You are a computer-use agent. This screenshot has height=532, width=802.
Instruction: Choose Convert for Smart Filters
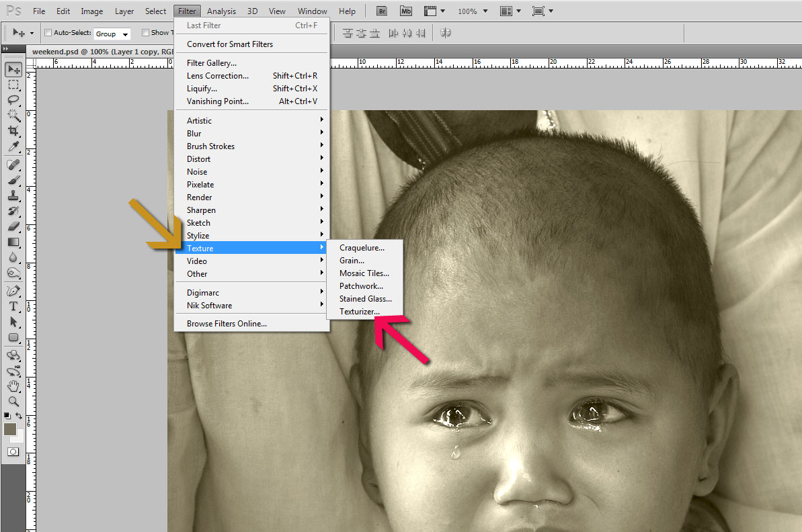(x=229, y=44)
